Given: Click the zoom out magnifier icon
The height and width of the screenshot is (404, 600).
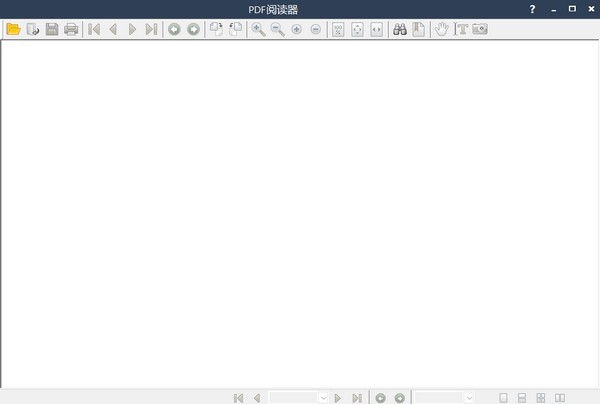Looking at the screenshot, I should click(x=277, y=29).
